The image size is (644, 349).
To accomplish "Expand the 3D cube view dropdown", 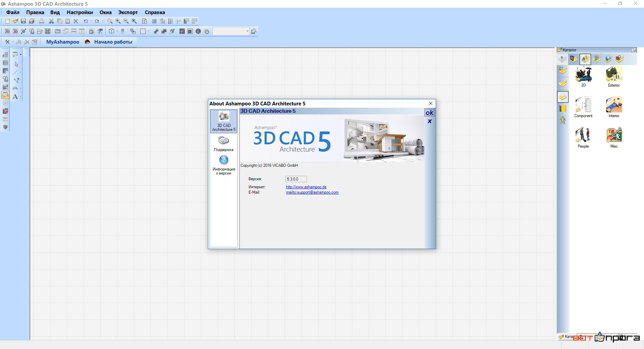I will pos(117,31).
